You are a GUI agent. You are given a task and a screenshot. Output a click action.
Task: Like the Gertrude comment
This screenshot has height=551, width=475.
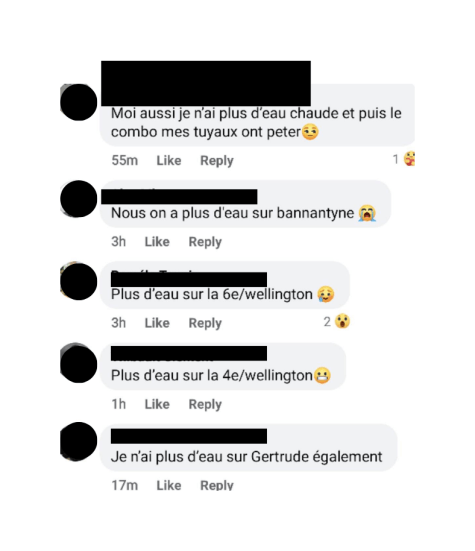click(x=169, y=485)
